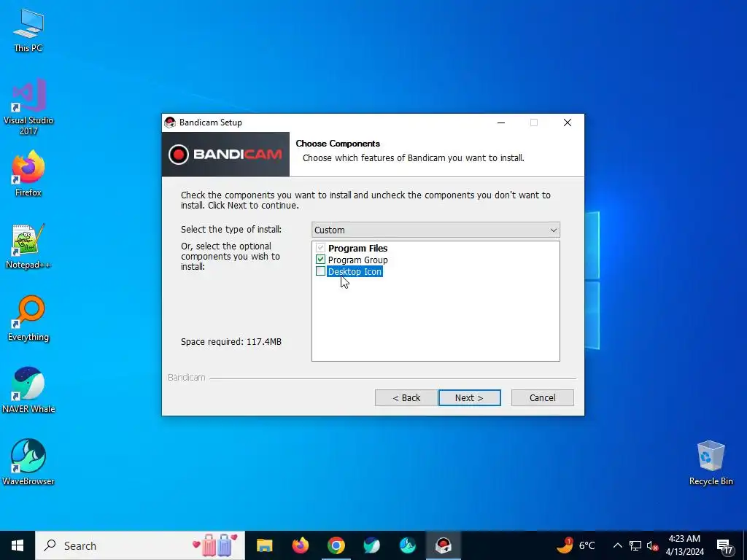747x560 pixels.
Task: Go to the next setup step
Action: [x=469, y=397]
